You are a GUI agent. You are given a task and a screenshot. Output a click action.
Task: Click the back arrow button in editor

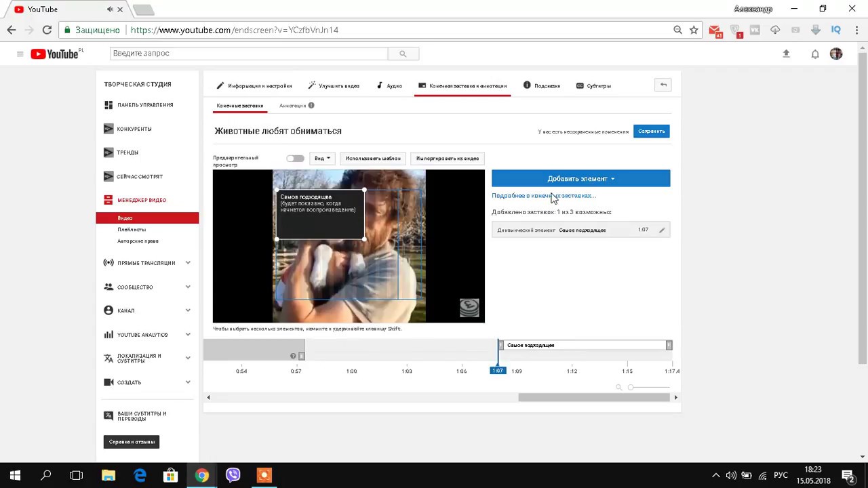[x=663, y=85]
